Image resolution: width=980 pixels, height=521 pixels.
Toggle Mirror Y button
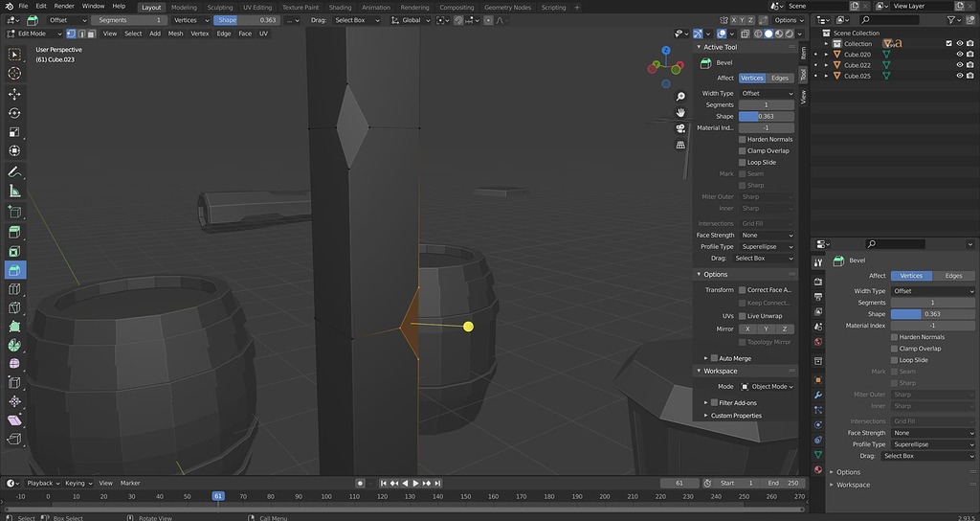pyautogui.click(x=767, y=329)
